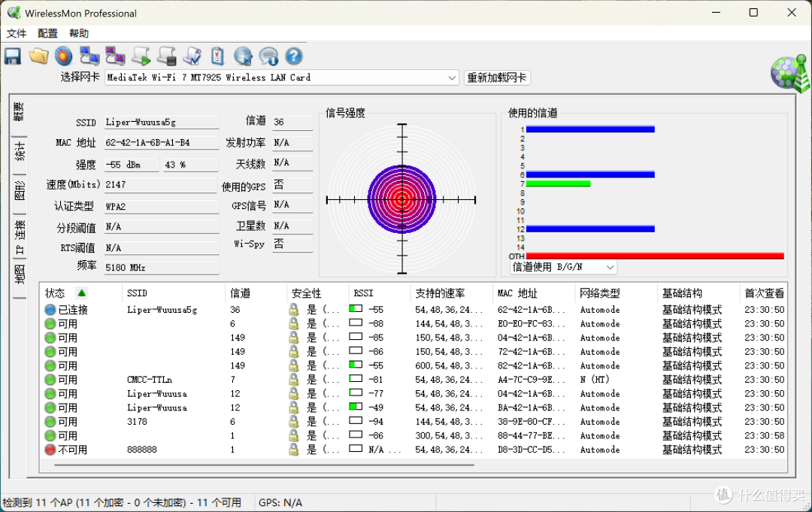The height and width of the screenshot is (512, 812).
Task: Click the disconnect computers icon with red crosses
Action: 115,56
